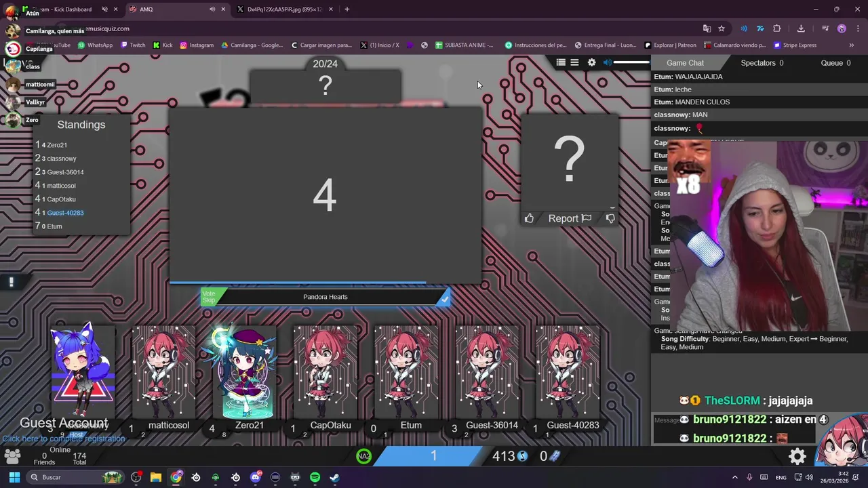Screen dimensions: 868x488
Task: Click the answer submitted checkmark icon
Action: pos(444,298)
